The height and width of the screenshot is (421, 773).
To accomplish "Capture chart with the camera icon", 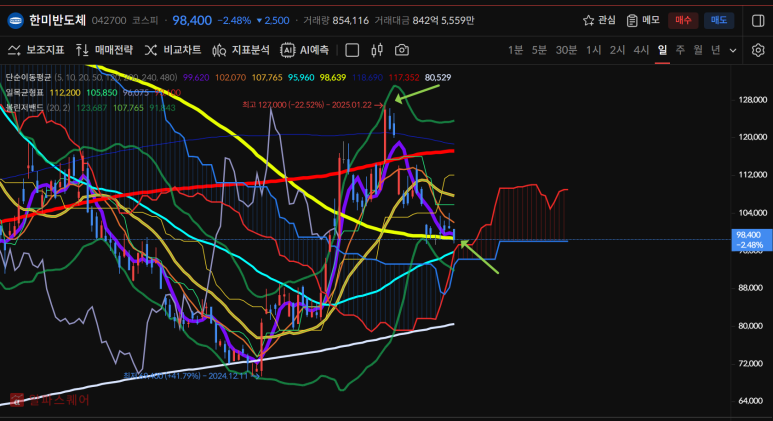I will tap(402, 50).
